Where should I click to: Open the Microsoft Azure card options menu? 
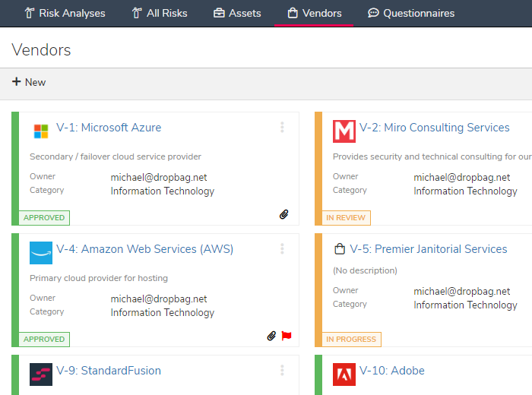[x=282, y=127]
